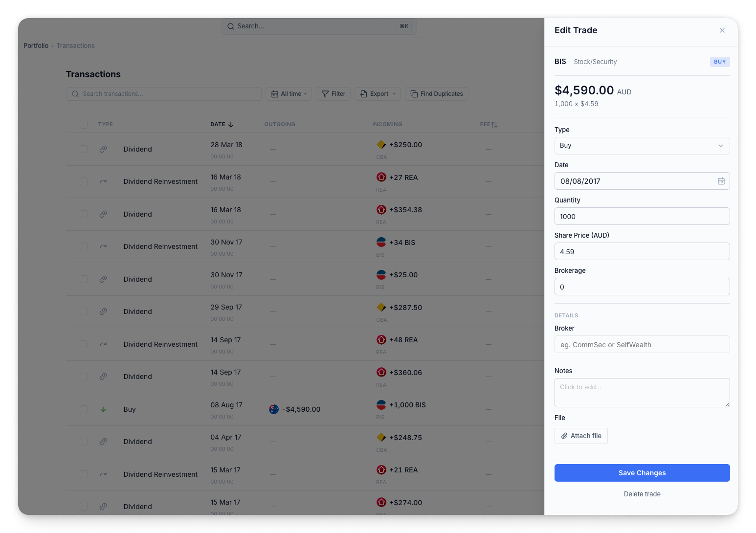Click the REA logo next to +21 REA
Screen dimensions: 756x533
pos(381,470)
